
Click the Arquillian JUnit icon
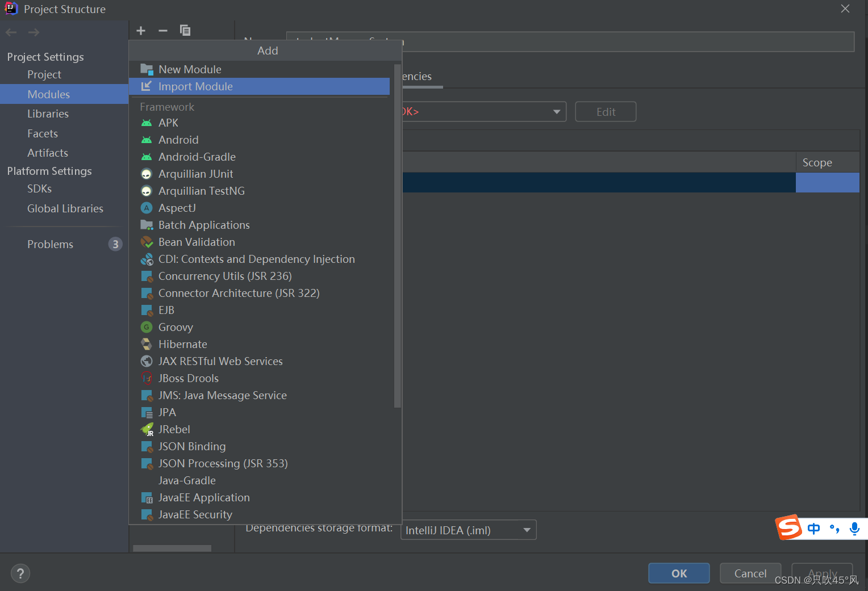pyautogui.click(x=147, y=174)
